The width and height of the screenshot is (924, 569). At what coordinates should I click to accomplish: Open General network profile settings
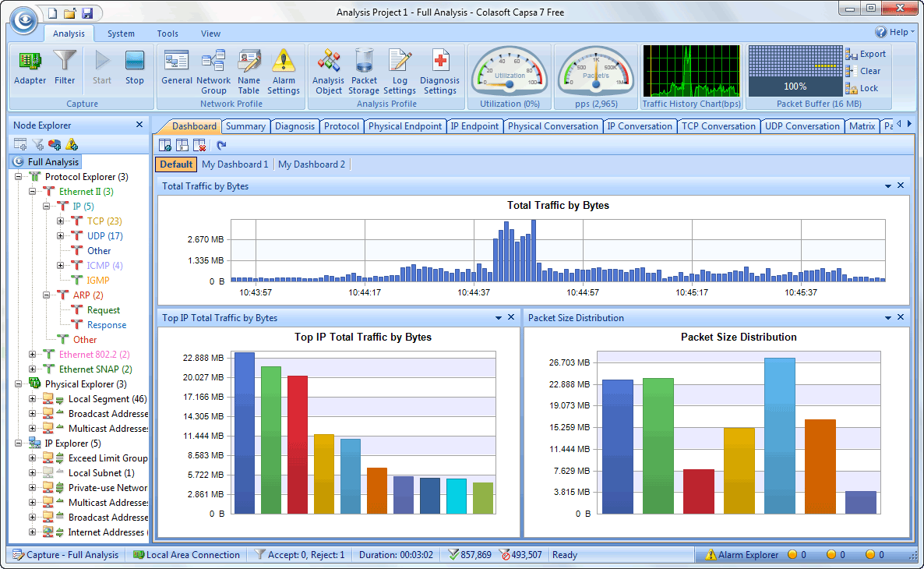[177, 68]
